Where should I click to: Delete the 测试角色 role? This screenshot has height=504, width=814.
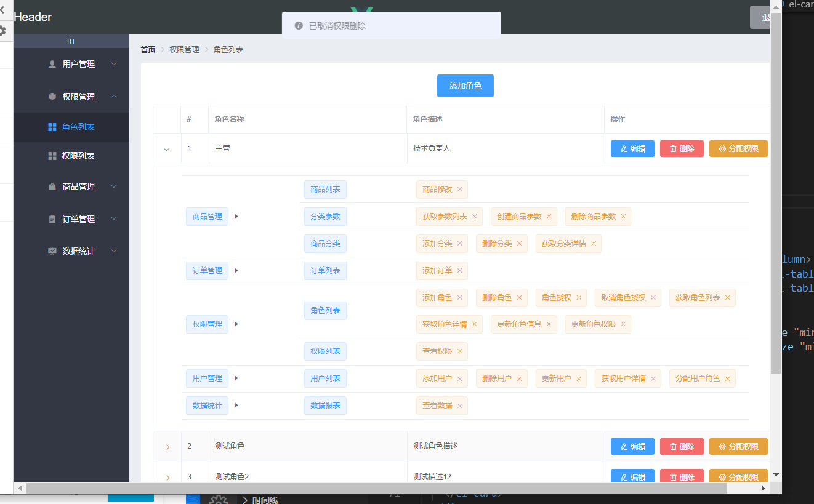(682, 446)
